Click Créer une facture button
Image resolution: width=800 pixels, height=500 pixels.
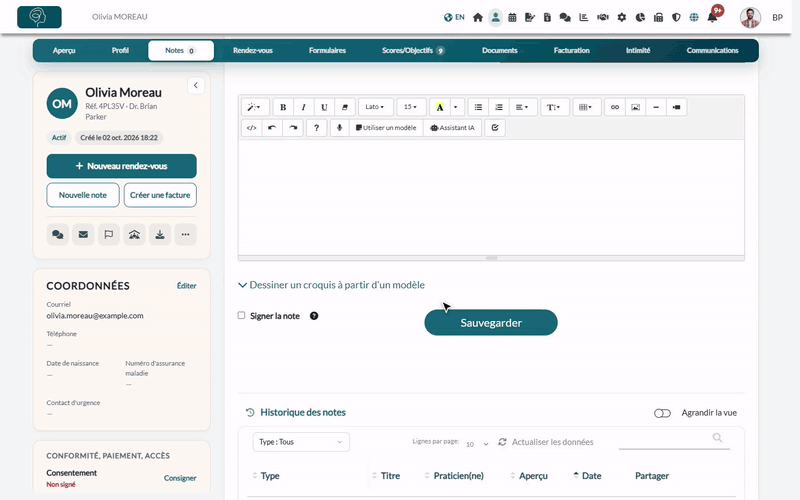tap(160, 195)
